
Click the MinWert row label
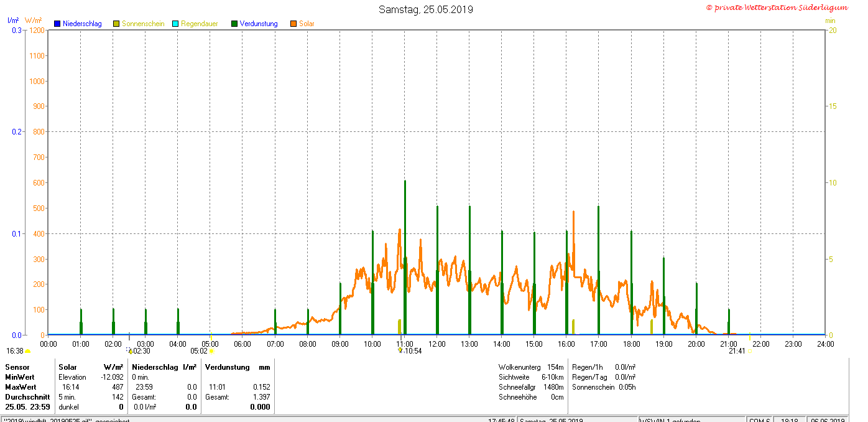tap(20, 377)
